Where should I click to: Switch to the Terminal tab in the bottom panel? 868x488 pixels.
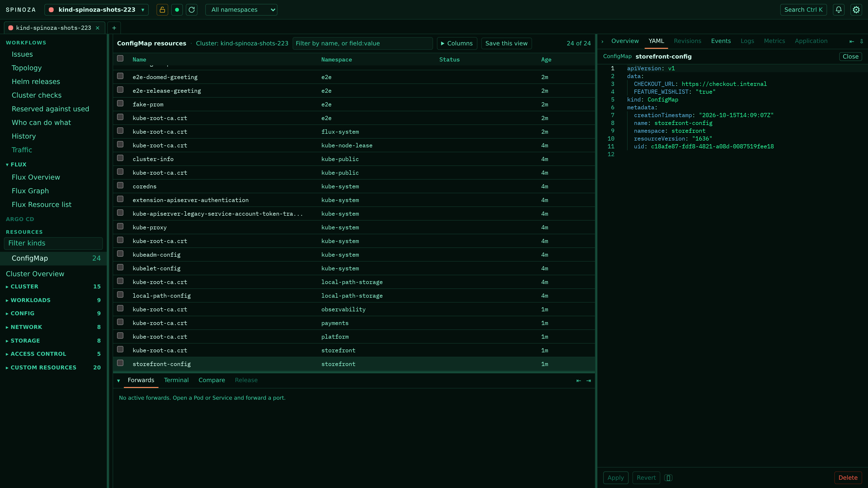tap(176, 380)
